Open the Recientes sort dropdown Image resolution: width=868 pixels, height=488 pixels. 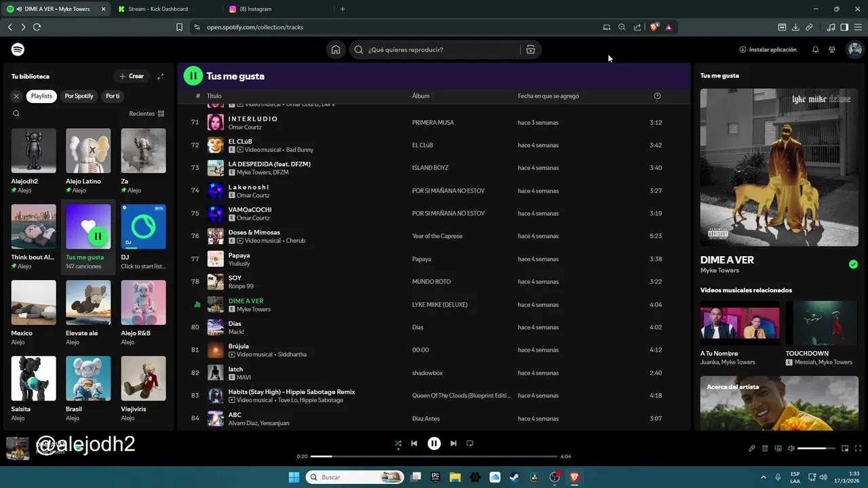146,114
